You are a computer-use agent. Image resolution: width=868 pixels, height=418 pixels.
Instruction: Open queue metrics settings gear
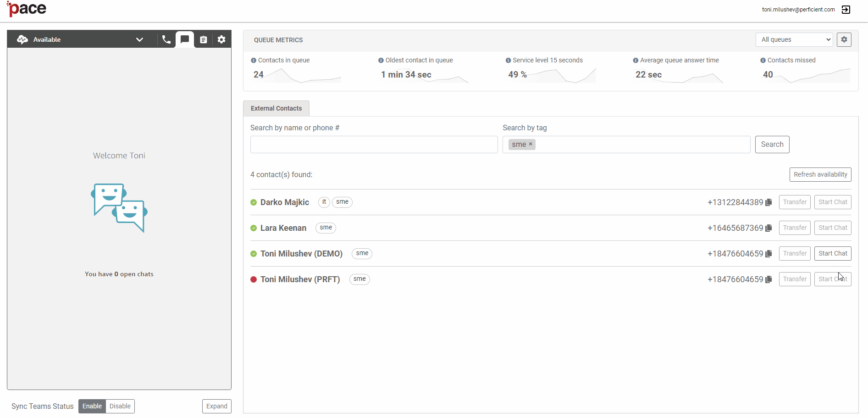pyautogui.click(x=844, y=39)
